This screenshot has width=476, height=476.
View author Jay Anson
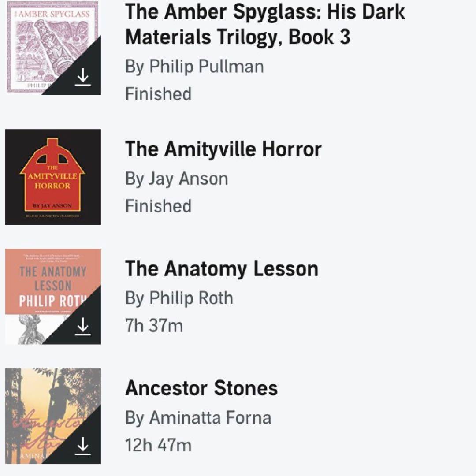point(176,179)
